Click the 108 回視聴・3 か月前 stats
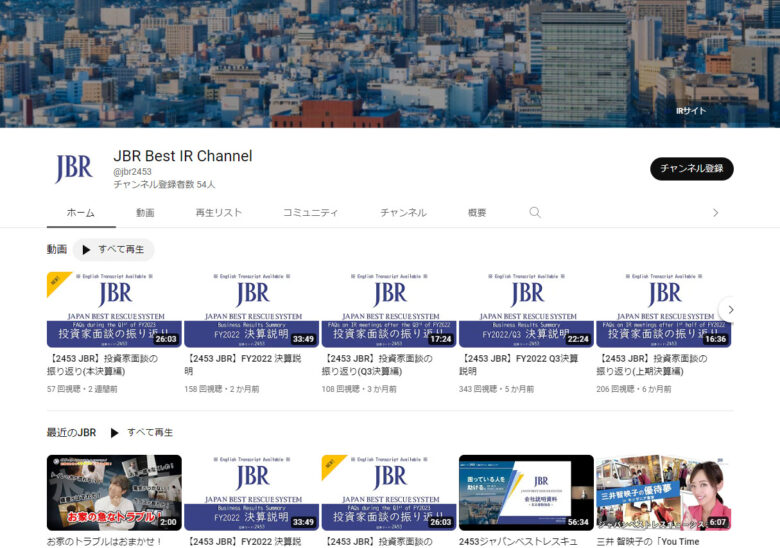This screenshot has height=548, width=780. 359,389
